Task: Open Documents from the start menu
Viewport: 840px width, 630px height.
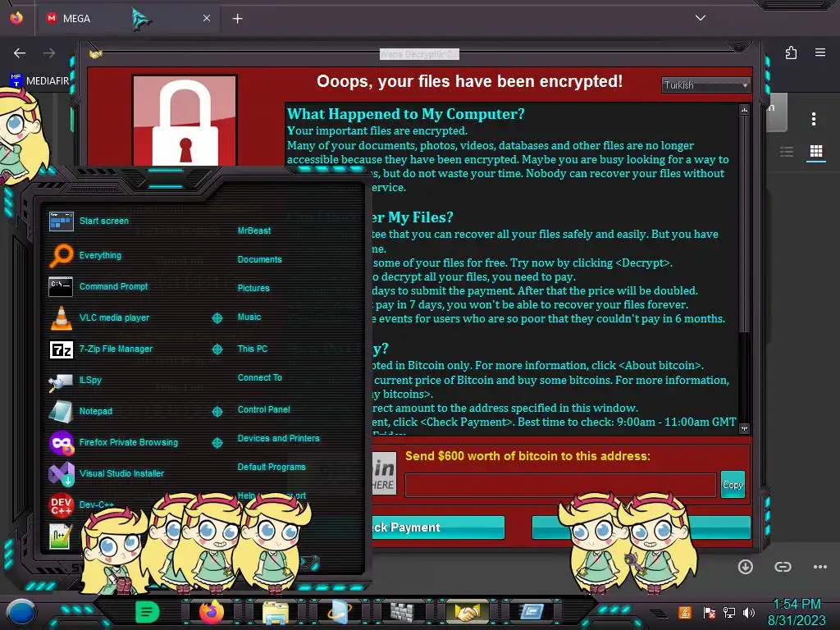Action: 259,260
